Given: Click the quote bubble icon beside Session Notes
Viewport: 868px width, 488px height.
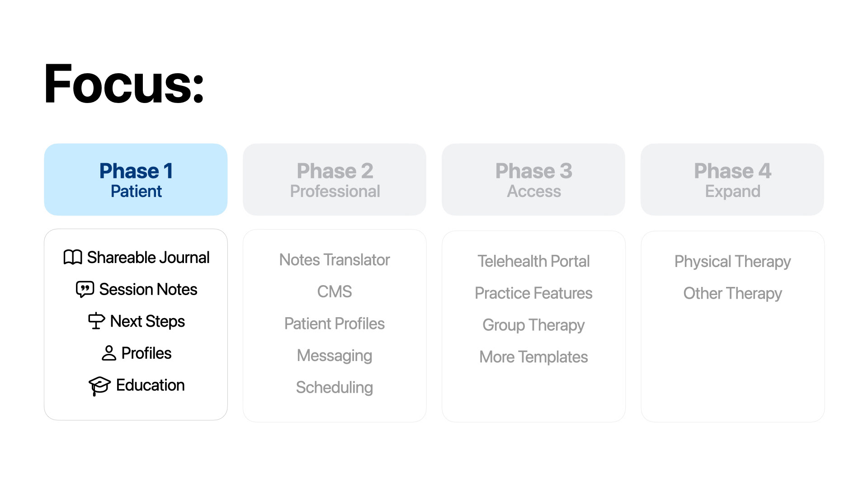Looking at the screenshot, I should click(x=85, y=289).
